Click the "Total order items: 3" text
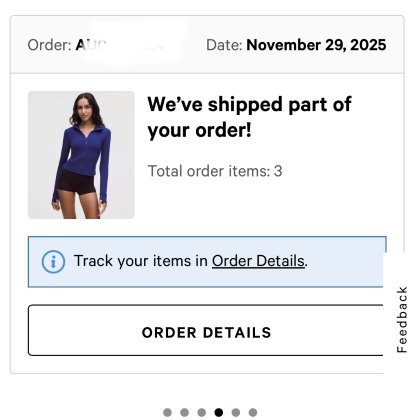This screenshot has width=420, height=420. point(215,171)
